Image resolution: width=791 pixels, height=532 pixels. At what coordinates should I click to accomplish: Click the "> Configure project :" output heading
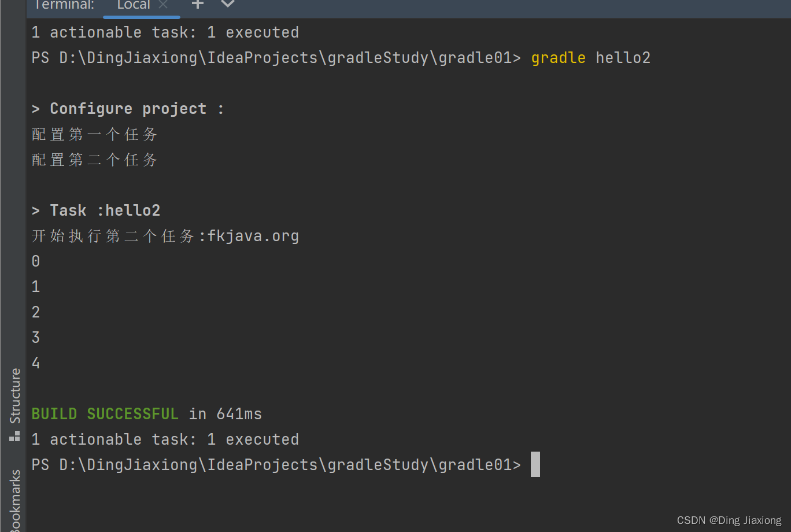[128, 109]
